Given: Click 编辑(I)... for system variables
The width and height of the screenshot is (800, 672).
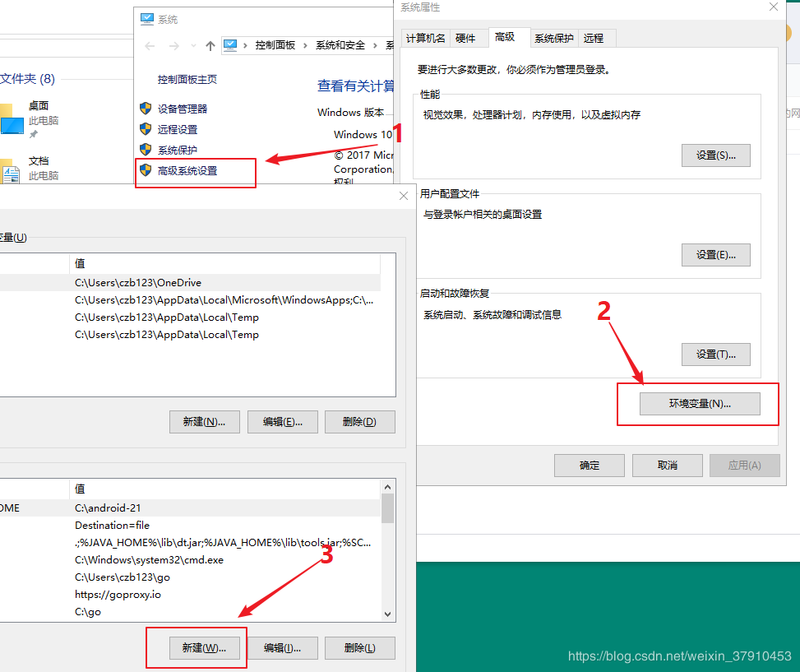Looking at the screenshot, I should point(283,648).
